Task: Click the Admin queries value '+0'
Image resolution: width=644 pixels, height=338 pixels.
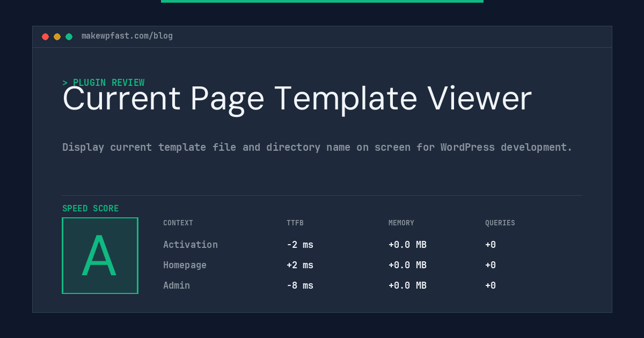Action: coord(491,285)
